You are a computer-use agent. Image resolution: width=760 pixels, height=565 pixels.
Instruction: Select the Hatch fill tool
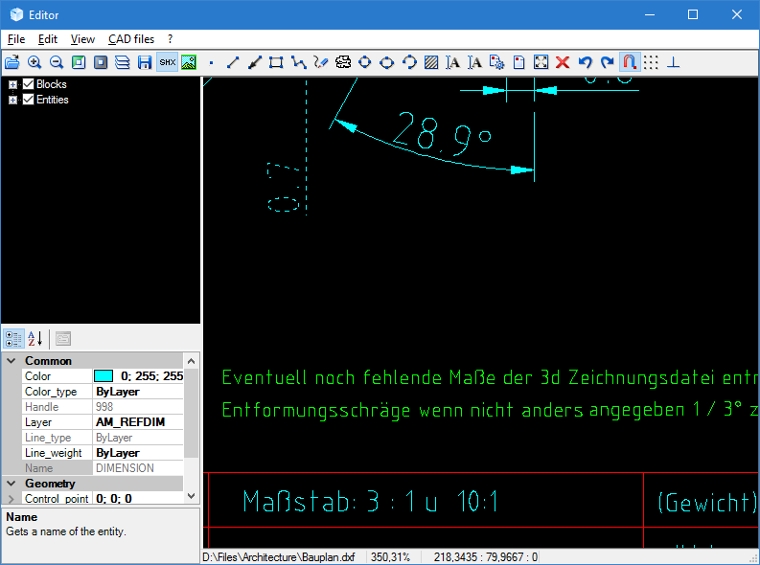[x=431, y=62]
